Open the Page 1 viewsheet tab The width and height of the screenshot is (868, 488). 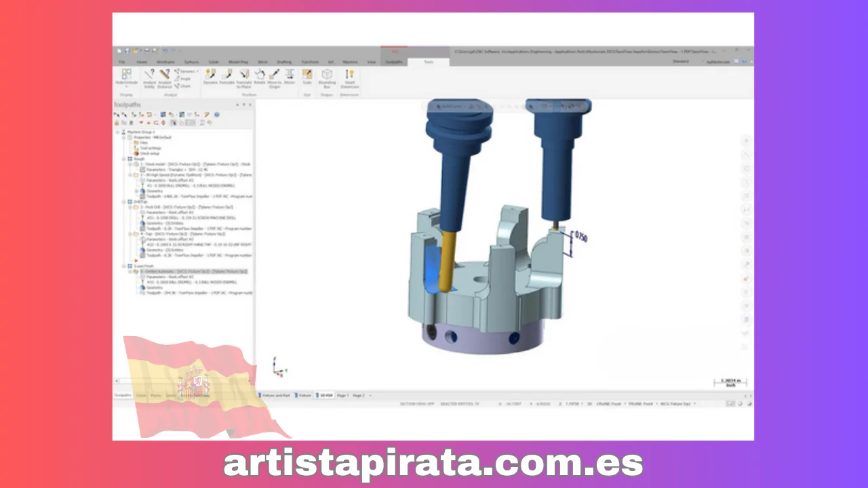tap(342, 395)
